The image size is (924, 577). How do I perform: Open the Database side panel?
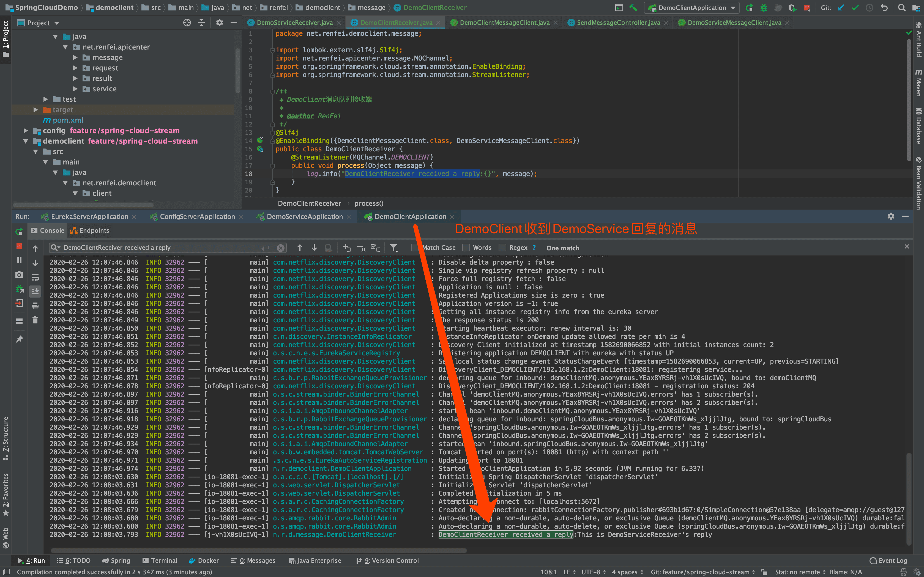coord(919,126)
